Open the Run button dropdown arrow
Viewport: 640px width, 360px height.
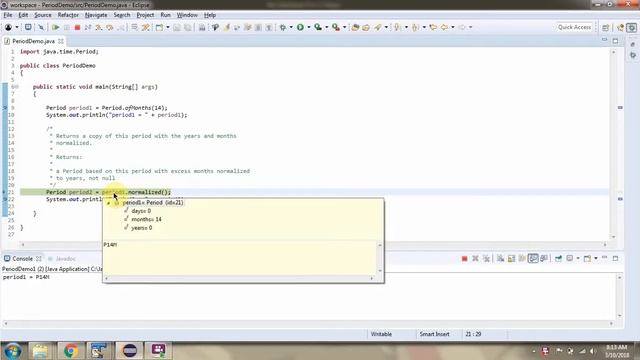coord(309,27)
